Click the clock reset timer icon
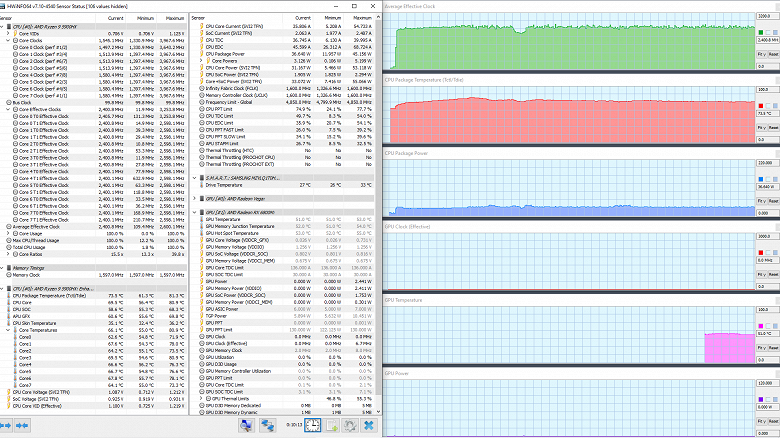Screen dimensions: 780x438 tap(314, 425)
